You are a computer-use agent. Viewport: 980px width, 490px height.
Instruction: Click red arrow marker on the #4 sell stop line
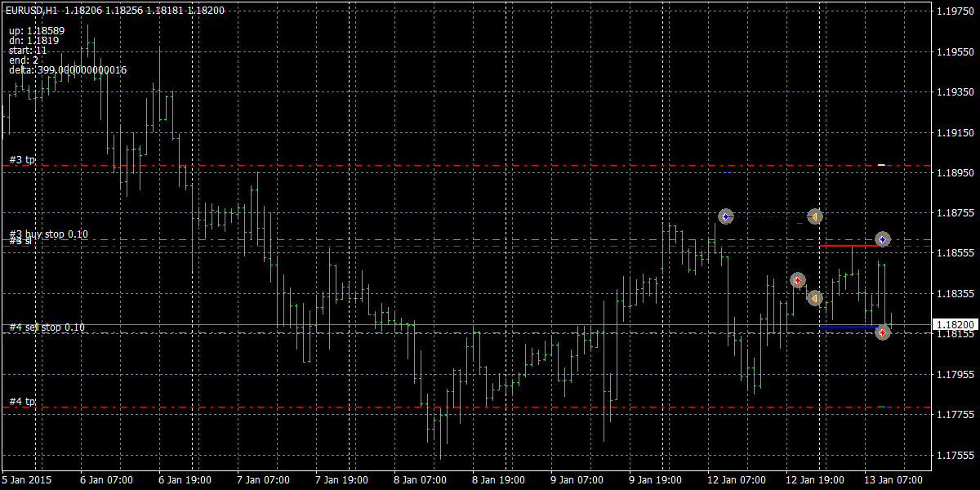click(883, 332)
